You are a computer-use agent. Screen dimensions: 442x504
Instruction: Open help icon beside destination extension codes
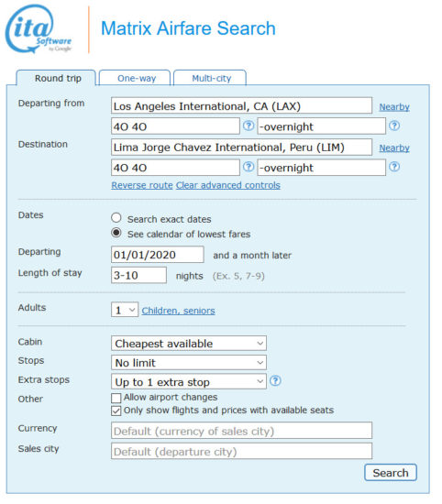(394, 167)
